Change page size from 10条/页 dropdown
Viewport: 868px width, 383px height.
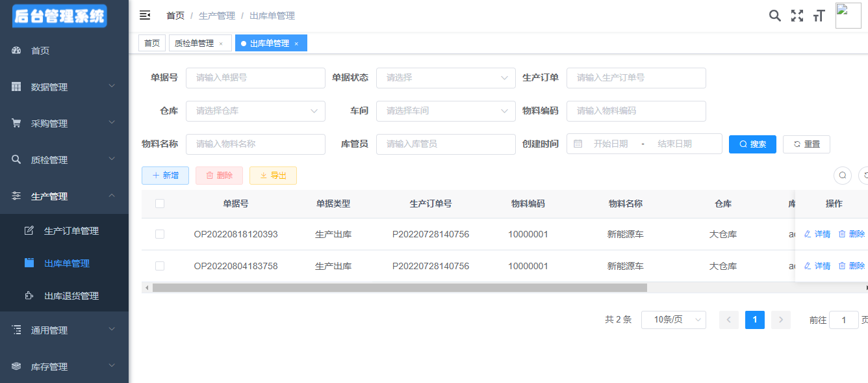point(673,319)
